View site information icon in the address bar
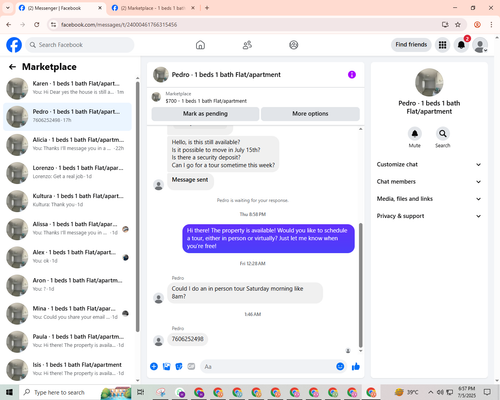Viewport: 500px width, 400px height. (53, 25)
